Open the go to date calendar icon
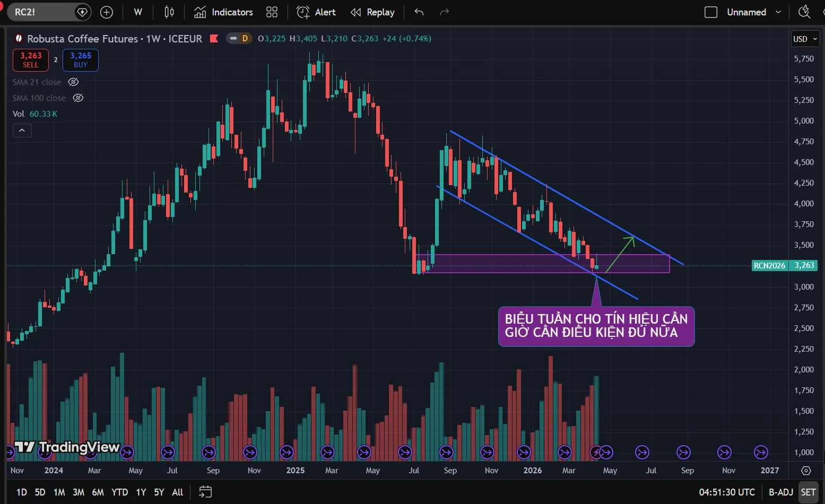 (205, 492)
